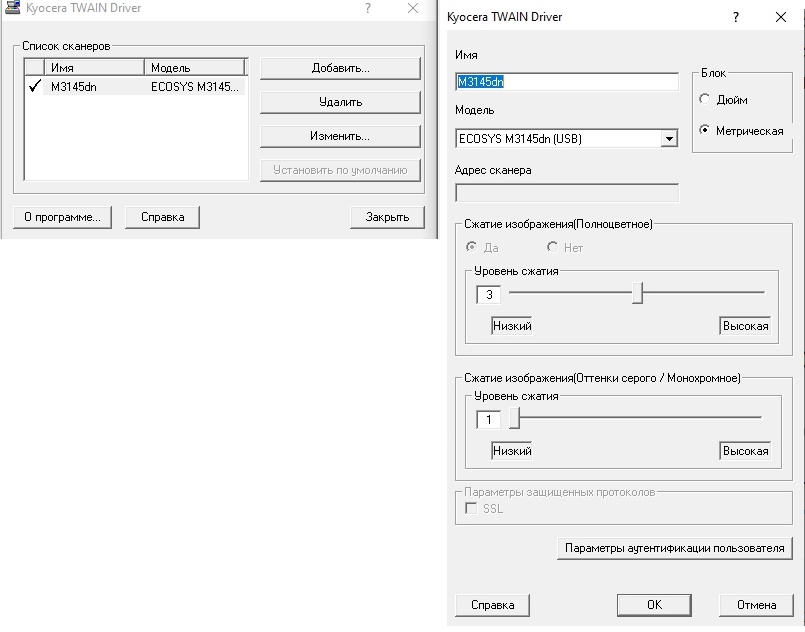Click the ECOSYS M3145... model cell

pos(195,87)
